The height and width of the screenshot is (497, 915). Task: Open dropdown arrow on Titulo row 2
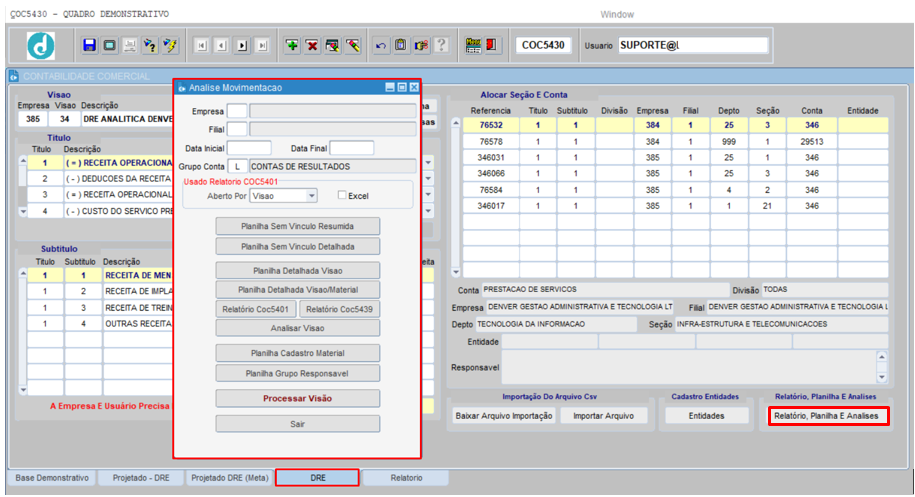coord(428,178)
